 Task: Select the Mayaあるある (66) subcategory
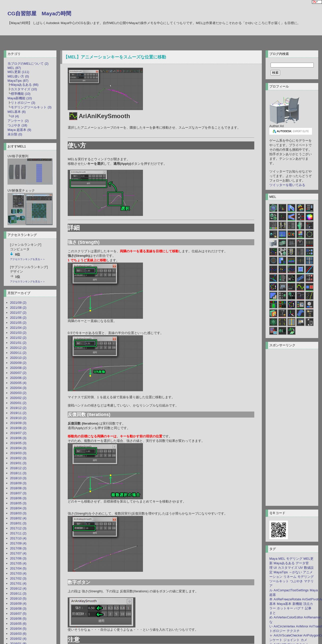coord(25,85)
